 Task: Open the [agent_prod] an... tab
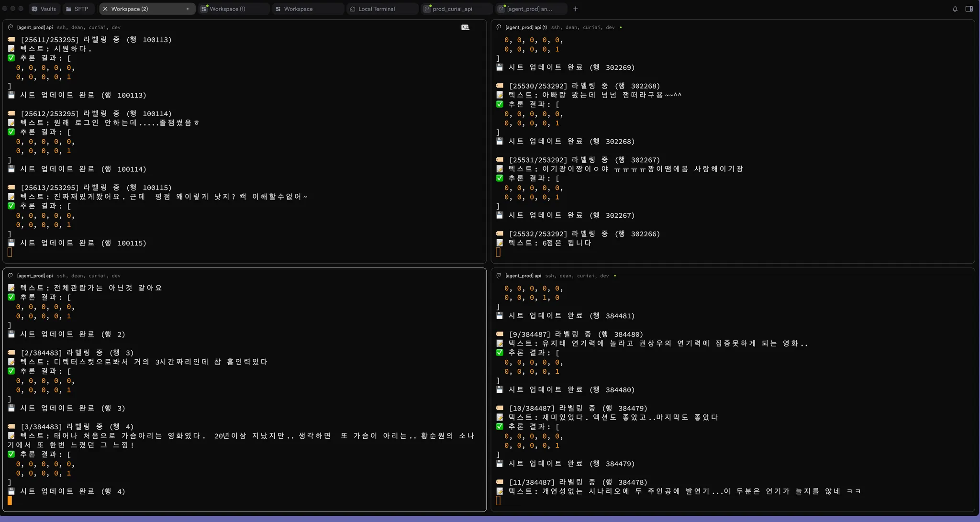(529, 9)
